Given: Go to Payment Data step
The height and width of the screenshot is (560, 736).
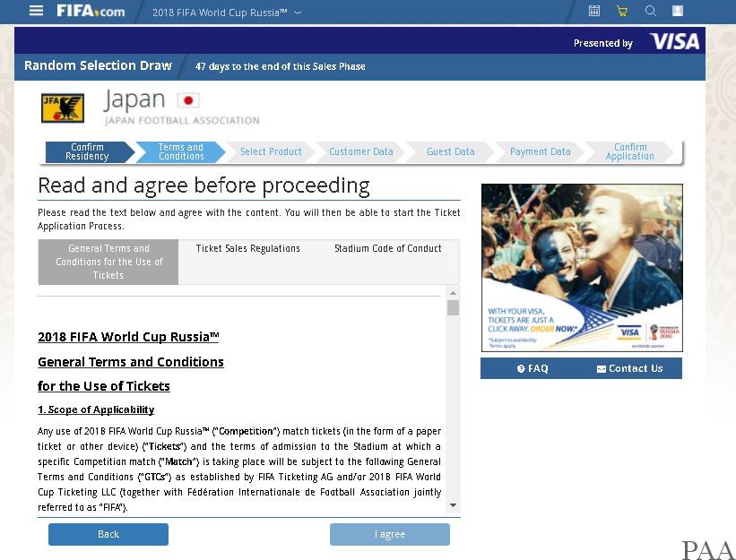Looking at the screenshot, I should 541,152.
